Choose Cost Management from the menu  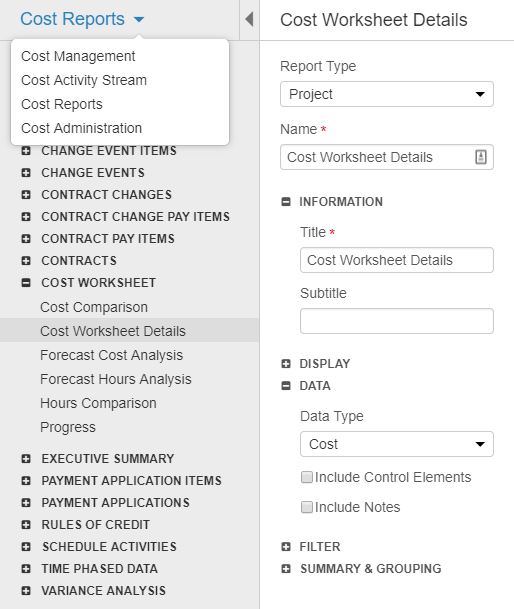click(78, 56)
